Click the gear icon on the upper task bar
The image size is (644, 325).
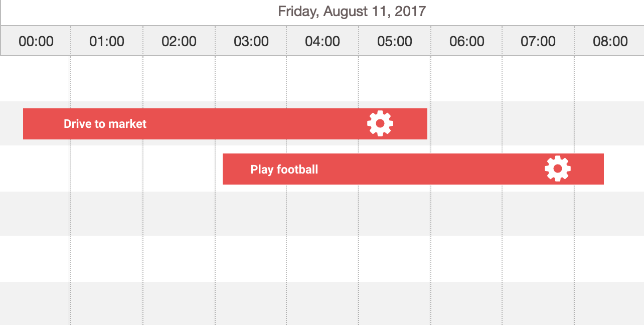coord(380,123)
